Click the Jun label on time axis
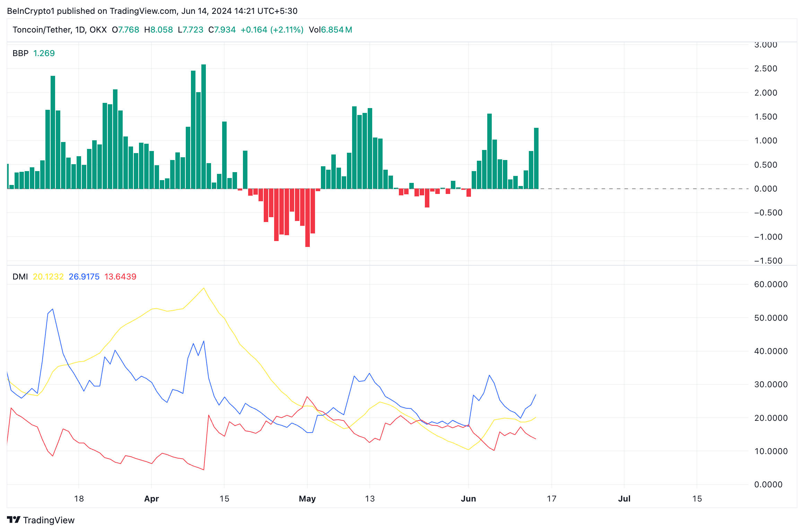 pos(468,499)
